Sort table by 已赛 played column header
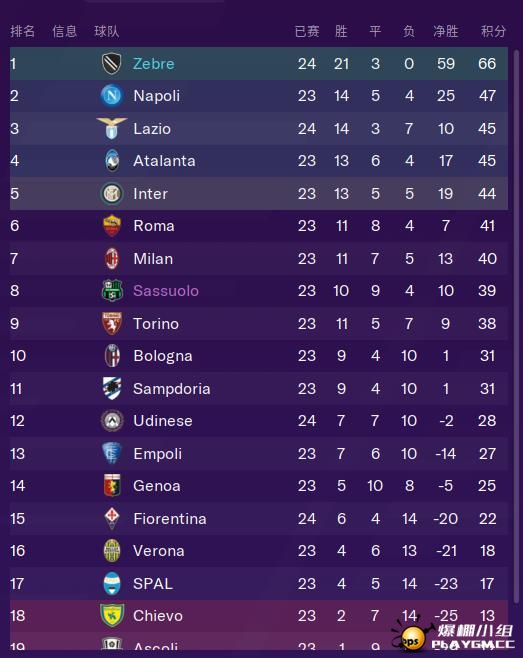This screenshot has width=523, height=658. pyautogui.click(x=307, y=31)
